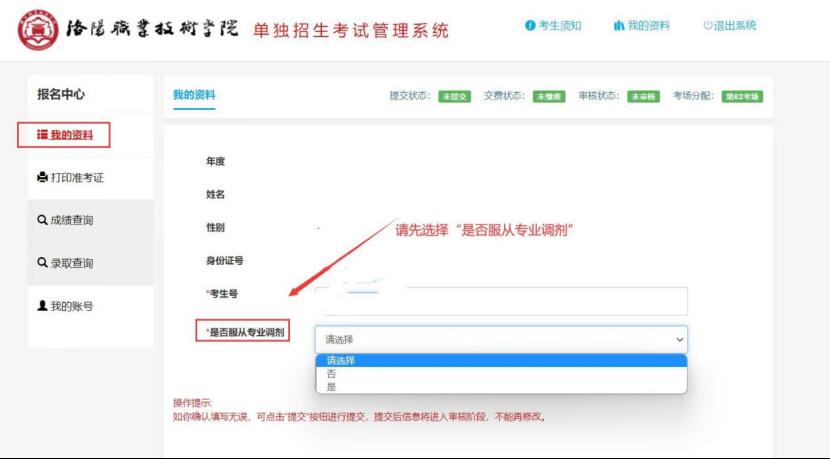The height and width of the screenshot is (459, 830).
Task: Switch to the 我的资料 tab in main panel
Action: point(194,95)
